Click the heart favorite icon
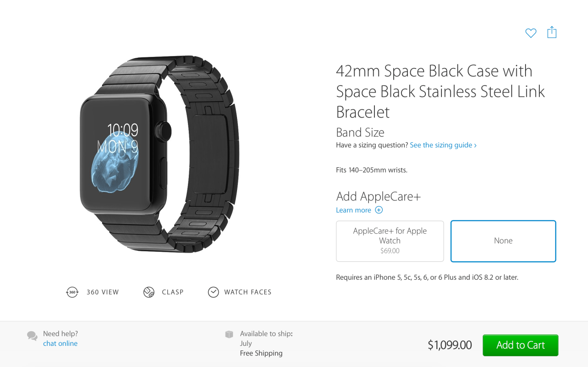The image size is (588, 367). [x=531, y=33]
